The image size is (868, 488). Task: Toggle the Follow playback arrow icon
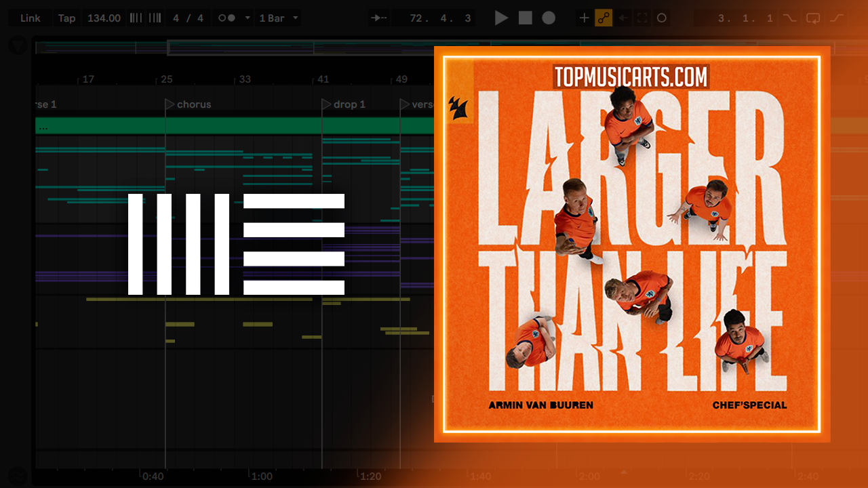coord(379,18)
